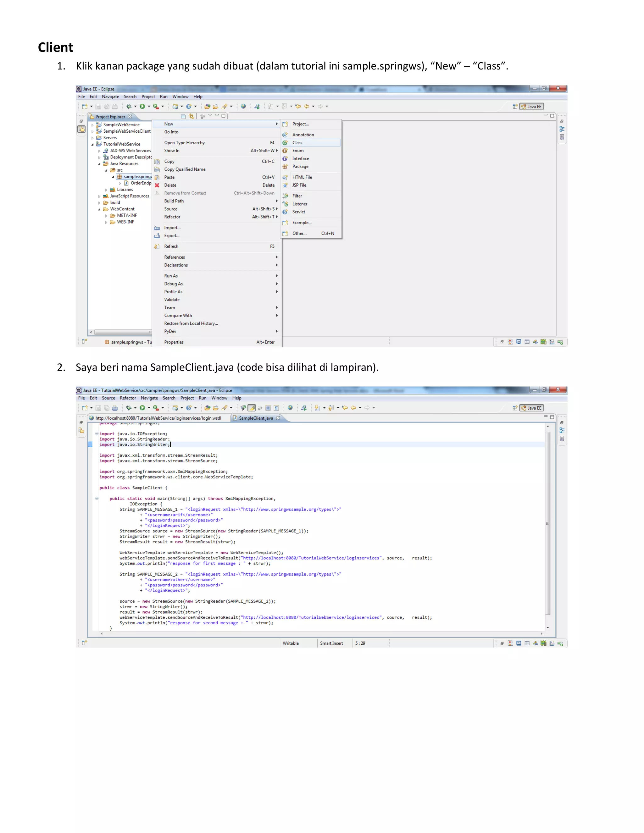Toggle Link with Editor in Project Explorer panel
The height and width of the screenshot is (833, 644).
click(191, 116)
